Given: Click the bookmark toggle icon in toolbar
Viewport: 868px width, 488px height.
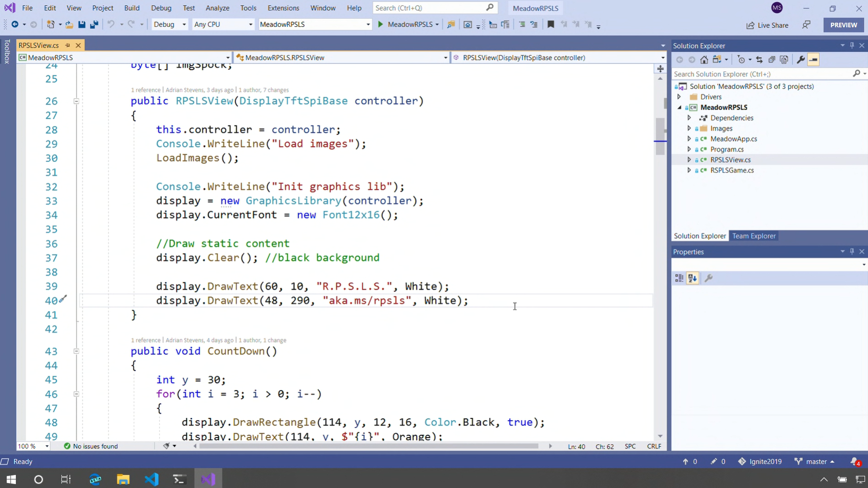Looking at the screenshot, I should point(550,24).
